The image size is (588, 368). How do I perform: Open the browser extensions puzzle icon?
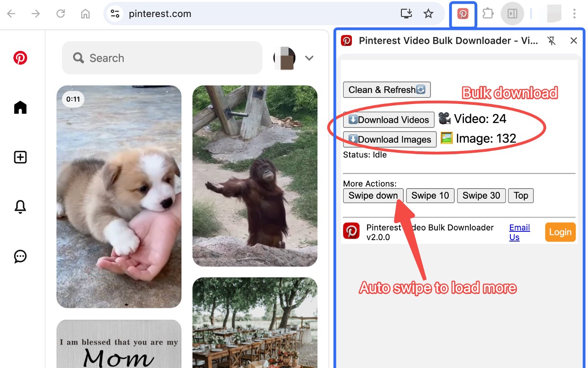pyautogui.click(x=487, y=14)
